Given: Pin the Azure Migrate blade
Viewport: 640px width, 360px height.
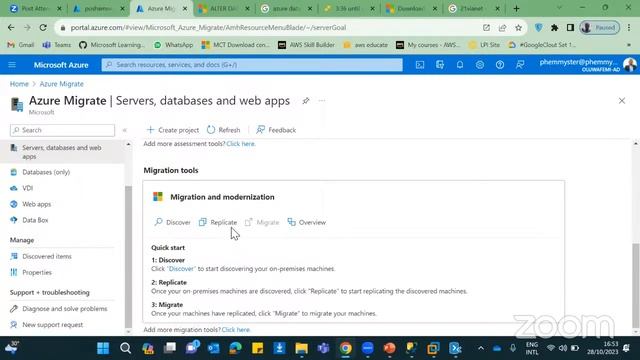Looking at the screenshot, I should 306,101.
